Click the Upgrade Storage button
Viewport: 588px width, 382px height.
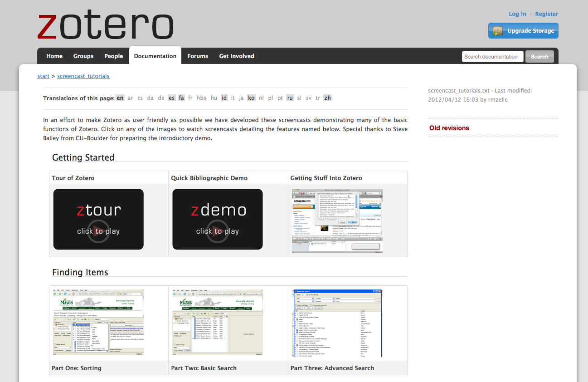pos(523,31)
